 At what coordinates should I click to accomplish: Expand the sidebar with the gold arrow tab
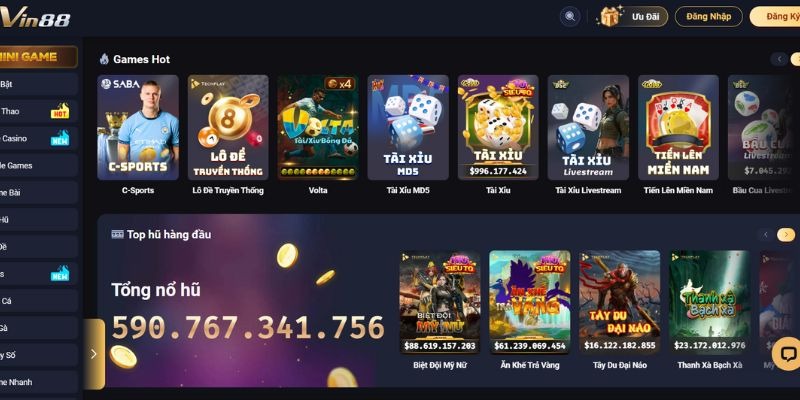click(94, 354)
